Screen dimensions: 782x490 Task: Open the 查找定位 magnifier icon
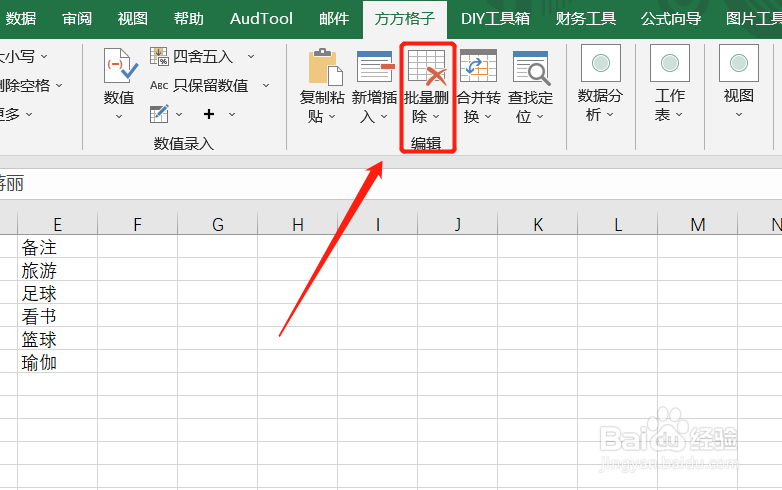(531, 67)
